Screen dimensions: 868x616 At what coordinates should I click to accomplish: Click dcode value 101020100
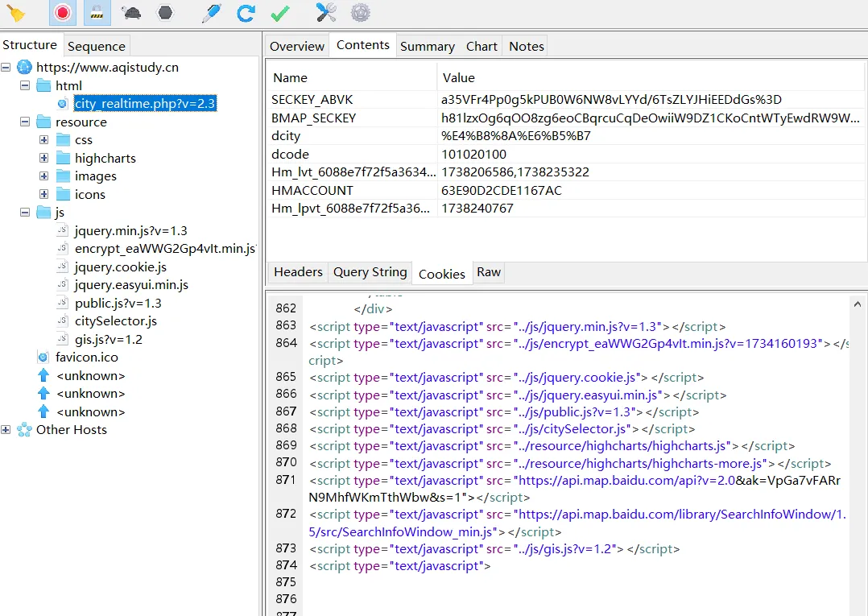pos(473,154)
